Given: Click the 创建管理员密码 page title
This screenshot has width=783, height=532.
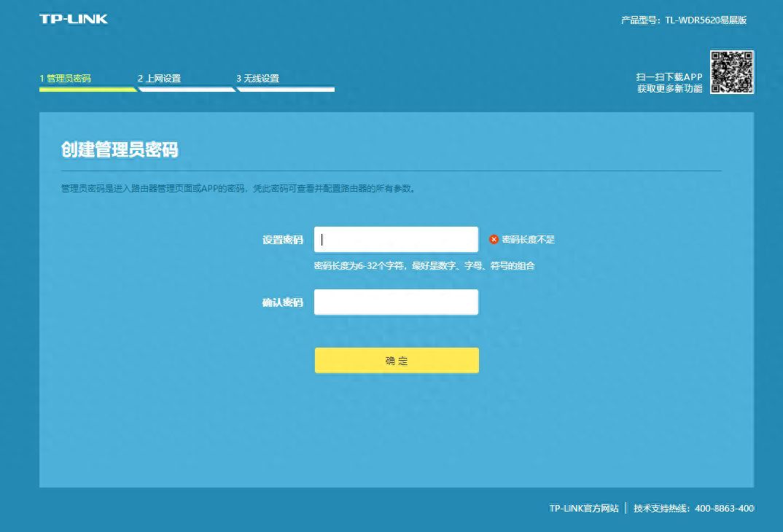Looking at the screenshot, I should 121,149.
